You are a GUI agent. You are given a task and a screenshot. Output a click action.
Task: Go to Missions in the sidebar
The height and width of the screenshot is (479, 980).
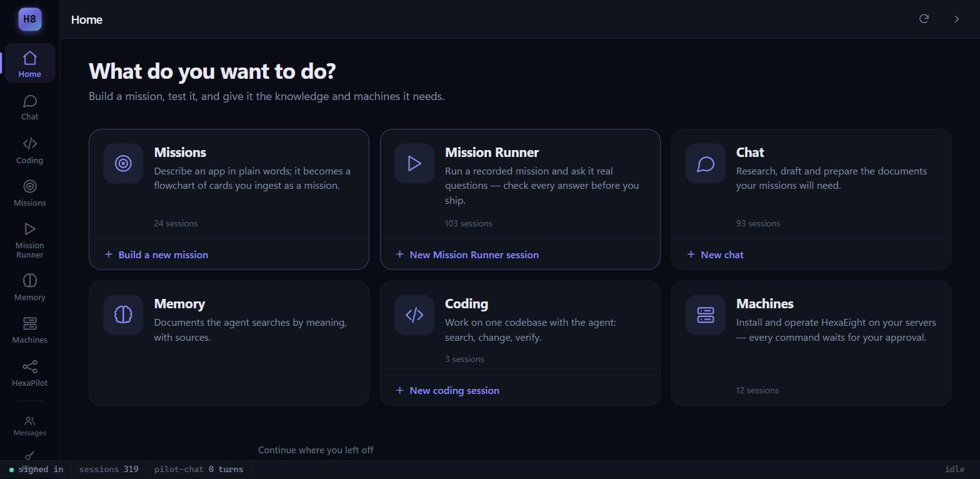29,193
